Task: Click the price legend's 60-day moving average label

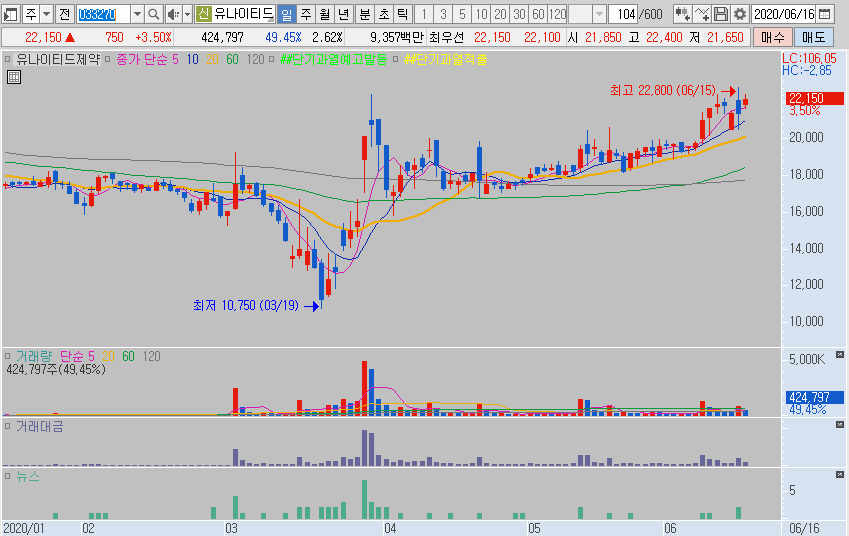Action: click(232, 59)
